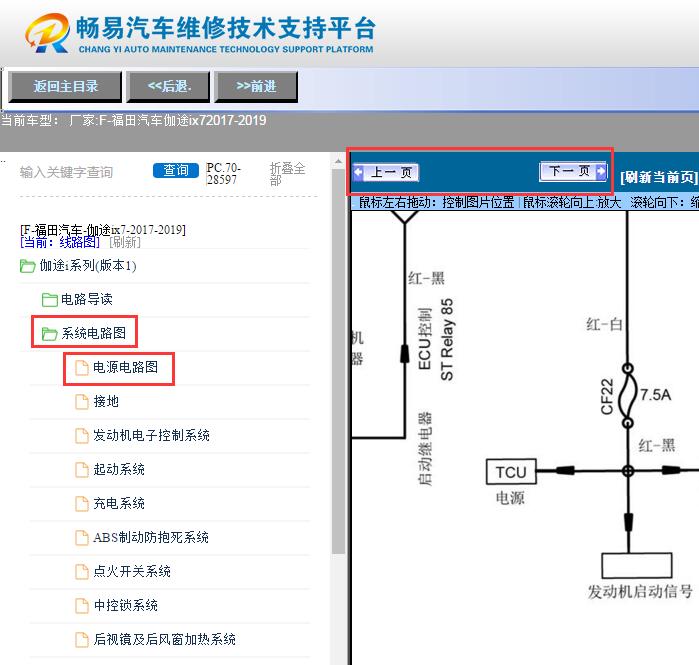Open 发动机电子控制系统 diagram

pyautogui.click(x=151, y=435)
